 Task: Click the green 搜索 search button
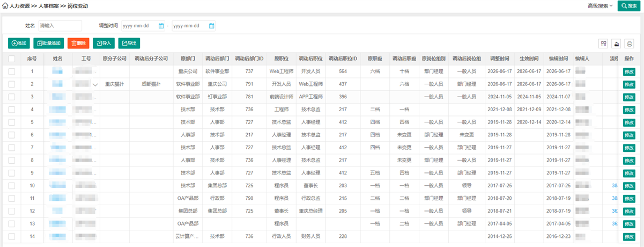click(x=630, y=6)
